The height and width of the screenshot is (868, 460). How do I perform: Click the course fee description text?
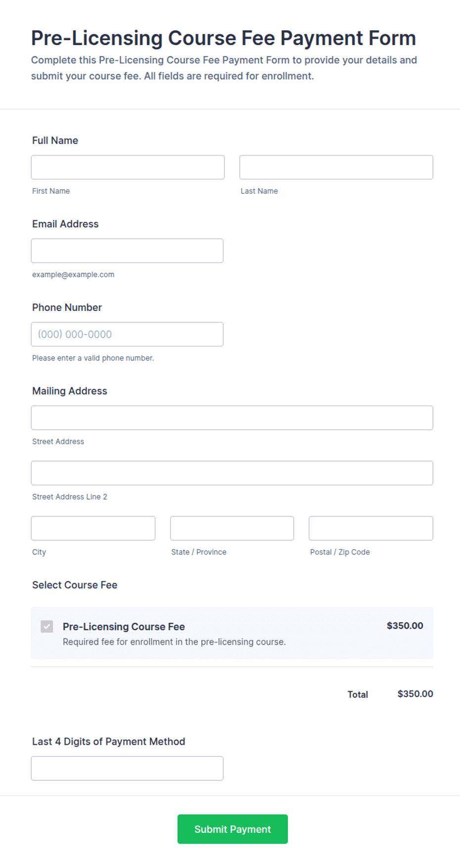pyautogui.click(x=174, y=642)
